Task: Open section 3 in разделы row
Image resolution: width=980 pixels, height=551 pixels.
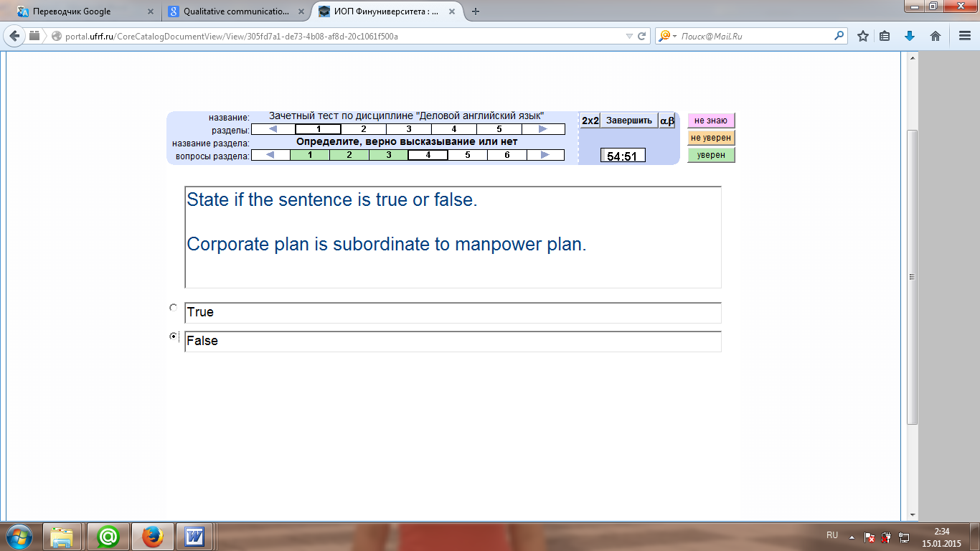Action: pos(408,129)
